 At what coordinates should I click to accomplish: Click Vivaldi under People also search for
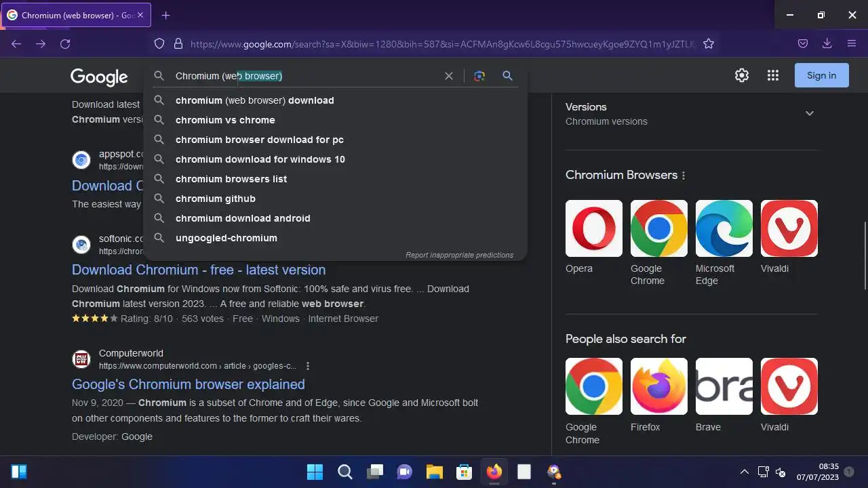coord(789,386)
